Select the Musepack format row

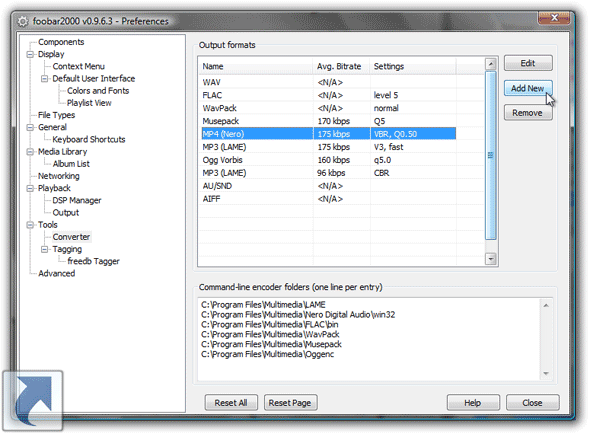pyautogui.click(x=327, y=121)
